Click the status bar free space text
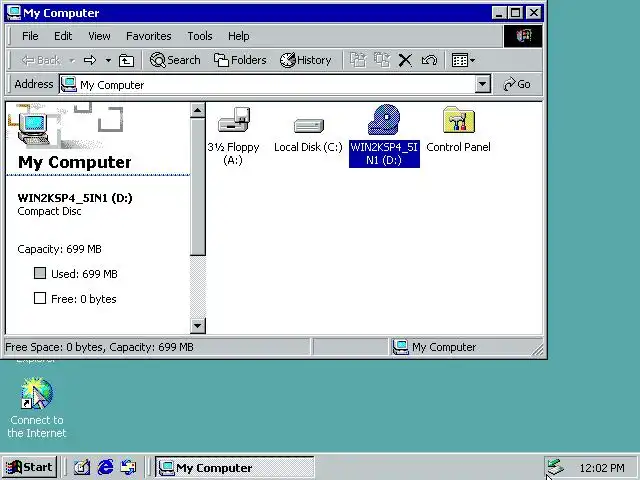 point(99,347)
